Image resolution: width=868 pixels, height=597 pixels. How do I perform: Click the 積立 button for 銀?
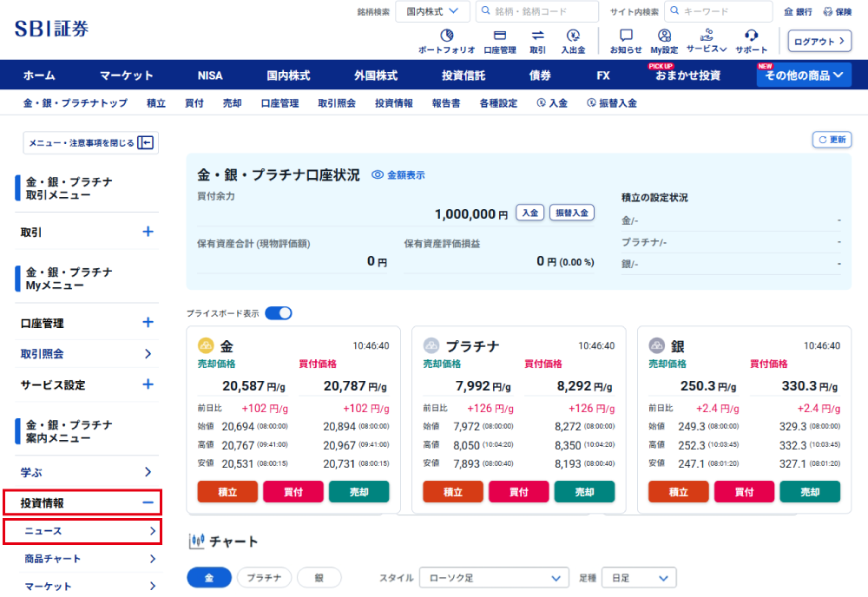[x=679, y=492]
